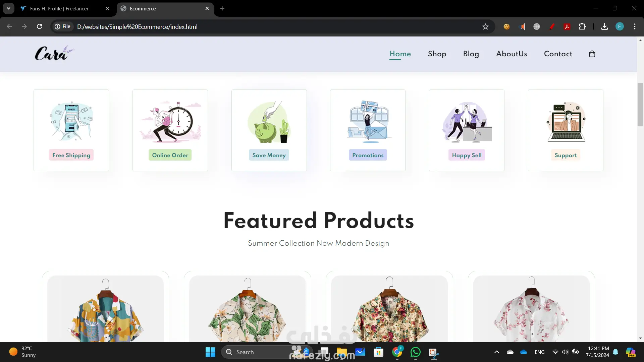Image resolution: width=644 pixels, height=362 pixels.
Task: Click the Free Shipping feature label
Action: coord(71,155)
